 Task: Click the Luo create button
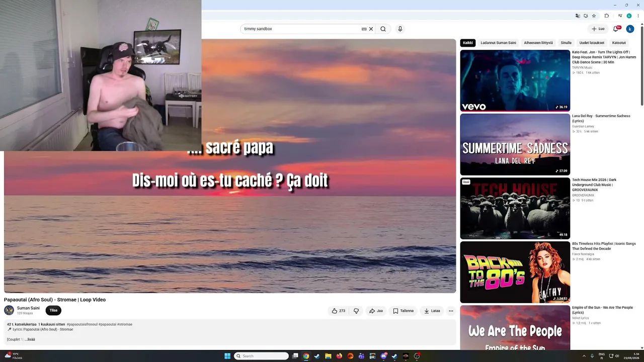click(x=598, y=29)
